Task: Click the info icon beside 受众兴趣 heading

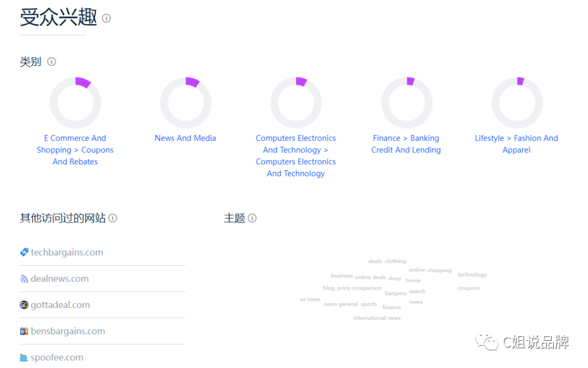Action: (x=106, y=19)
